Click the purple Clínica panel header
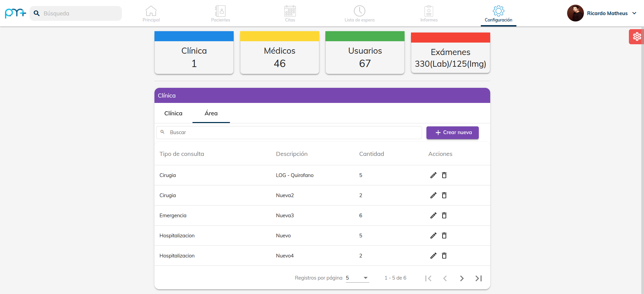This screenshot has height=294, width=644. pos(322,96)
